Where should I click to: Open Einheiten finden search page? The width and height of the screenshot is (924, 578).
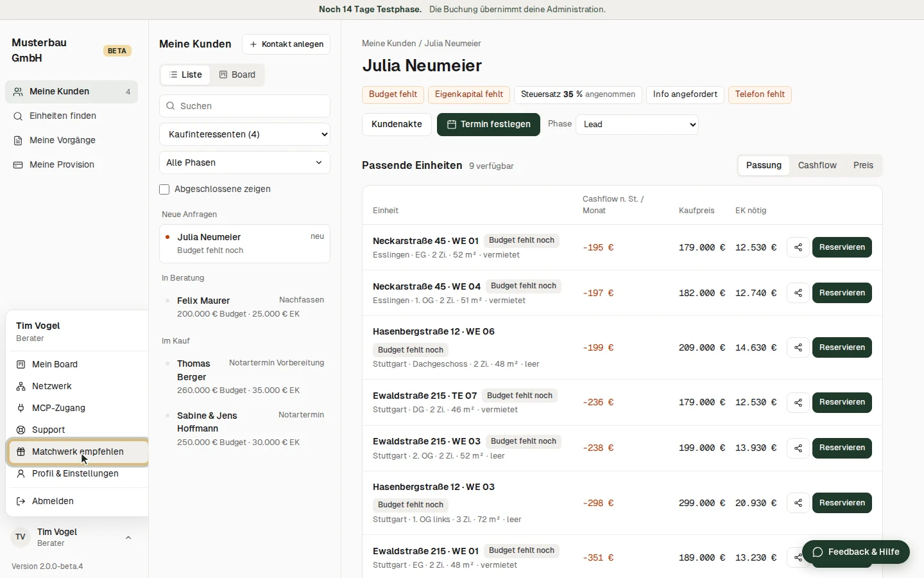coord(71,116)
